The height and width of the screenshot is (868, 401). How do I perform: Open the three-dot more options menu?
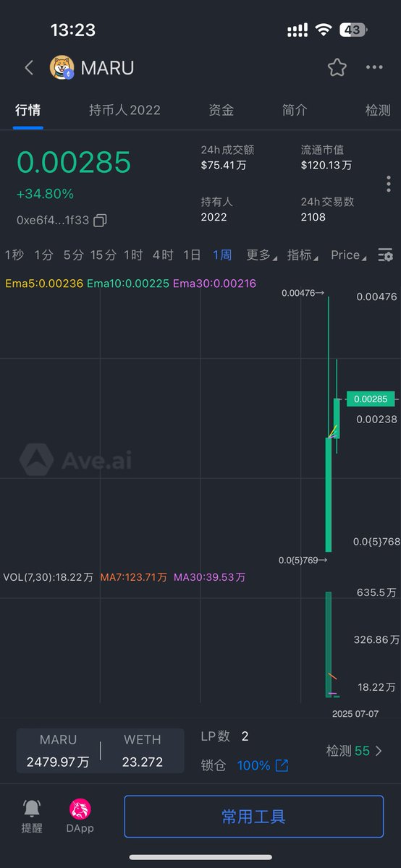pos(374,68)
